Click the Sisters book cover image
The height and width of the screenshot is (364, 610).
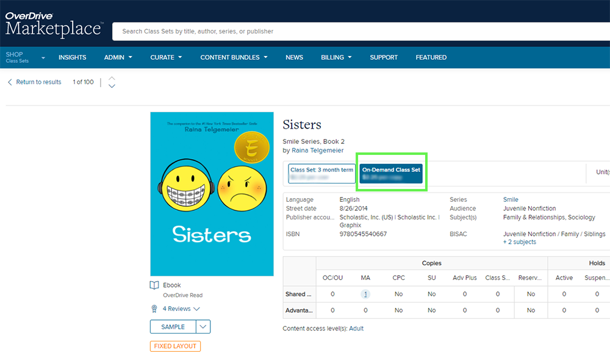212,194
